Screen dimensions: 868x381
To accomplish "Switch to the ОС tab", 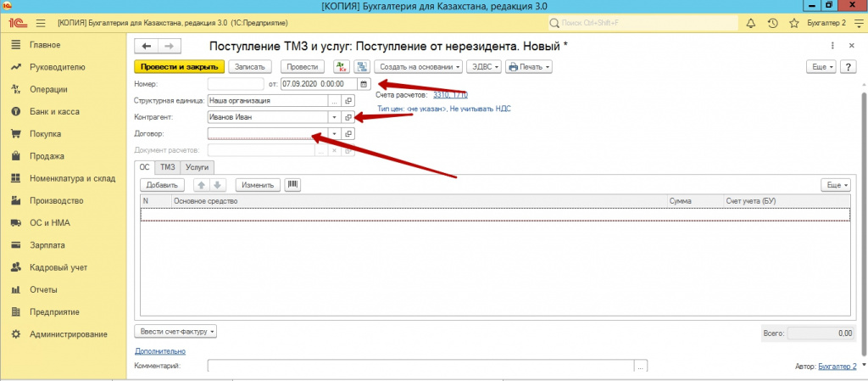I will 144,166.
